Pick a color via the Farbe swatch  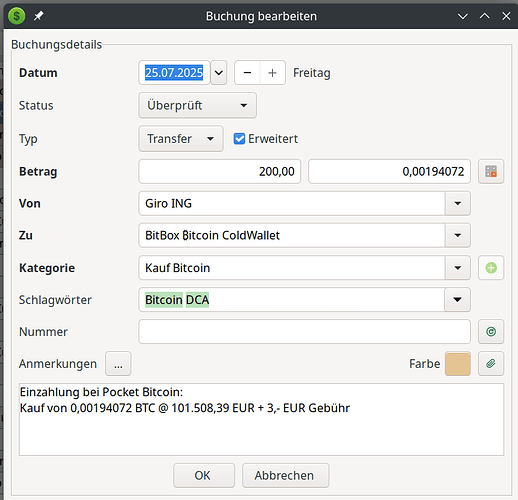pyautogui.click(x=458, y=364)
